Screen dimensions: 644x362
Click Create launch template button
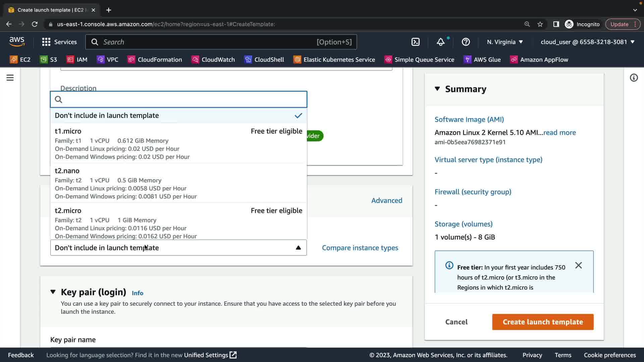click(x=542, y=322)
